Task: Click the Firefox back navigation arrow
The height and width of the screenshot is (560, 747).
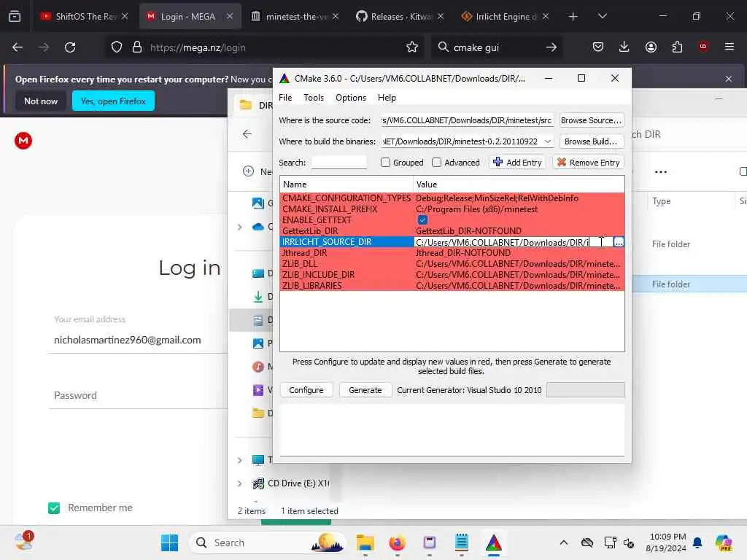Action: coord(18,47)
